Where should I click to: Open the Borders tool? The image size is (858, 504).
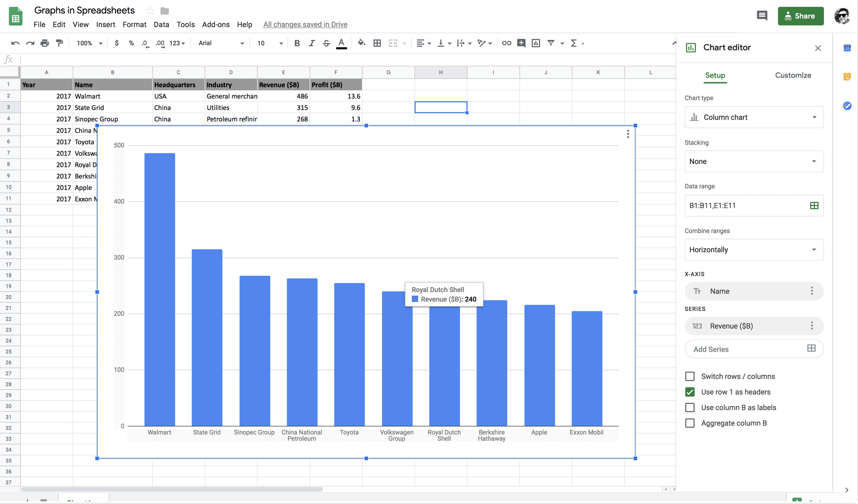click(377, 43)
